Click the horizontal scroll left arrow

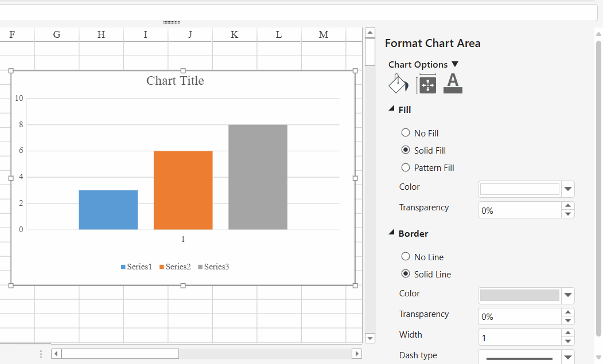point(56,354)
